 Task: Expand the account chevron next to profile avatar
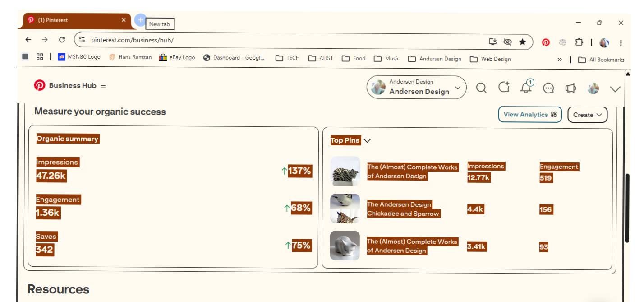(615, 88)
